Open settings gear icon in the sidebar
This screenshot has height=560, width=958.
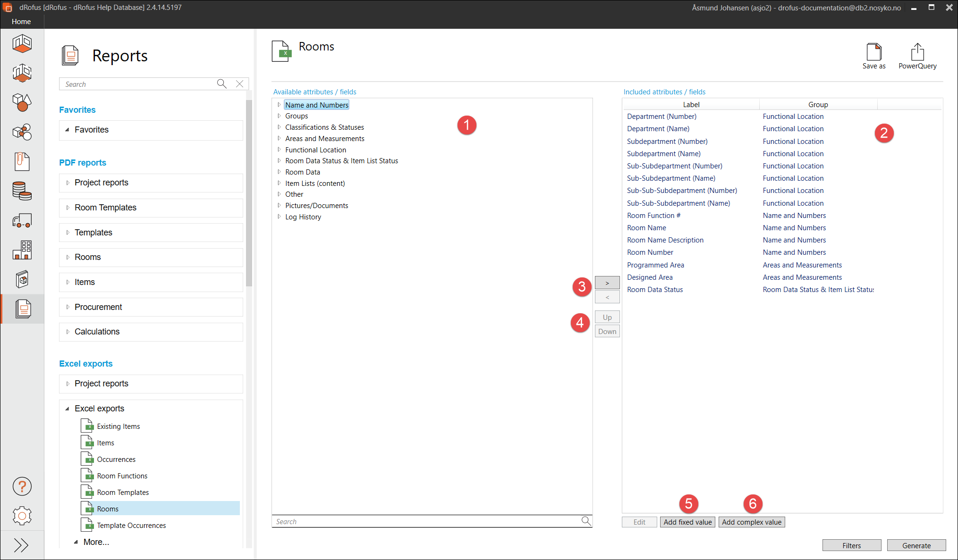click(x=22, y=516)
